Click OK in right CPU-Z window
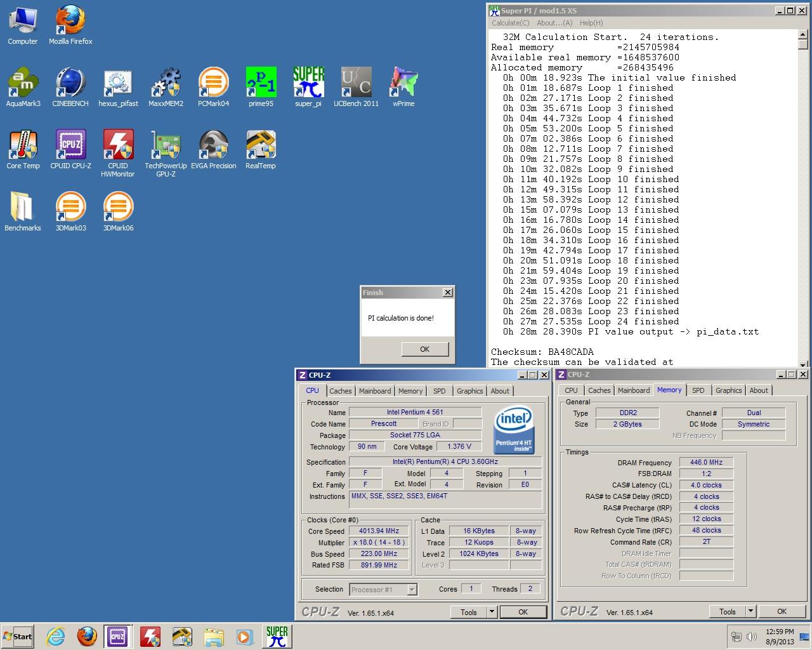Image resolution: width=812 pixels, height=650 pixels. [x=782, y=611]
